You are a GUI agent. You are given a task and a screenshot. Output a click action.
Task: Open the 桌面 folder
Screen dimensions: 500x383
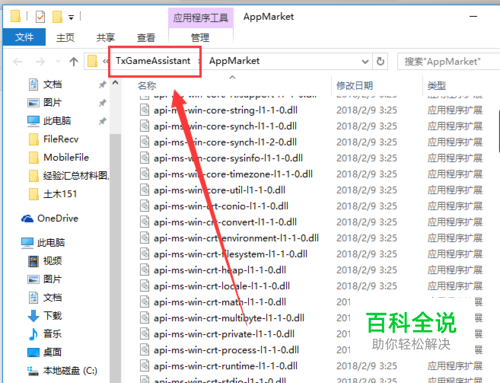52,352
